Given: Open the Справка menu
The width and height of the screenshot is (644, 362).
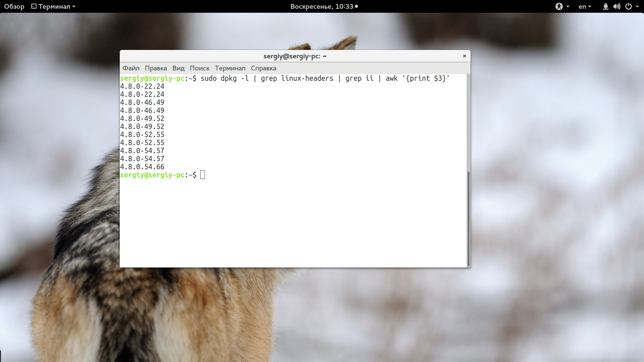Looking at the screenshot, I should [263, 68].
